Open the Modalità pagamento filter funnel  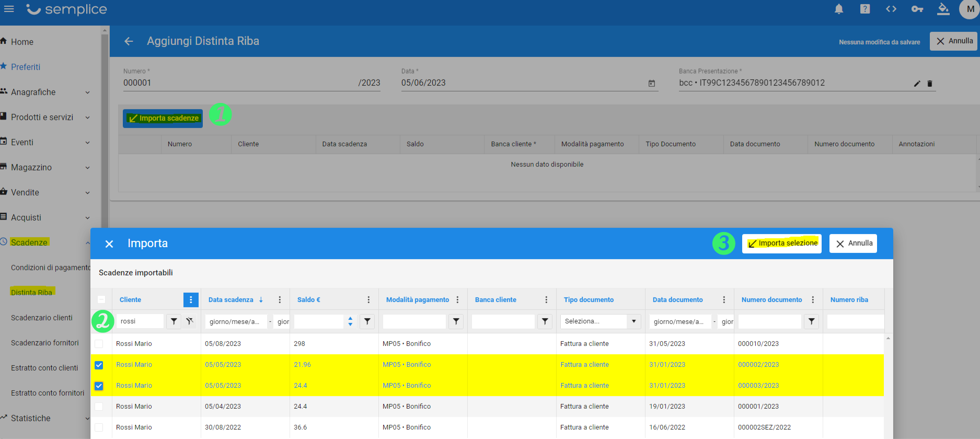point(456,321)
